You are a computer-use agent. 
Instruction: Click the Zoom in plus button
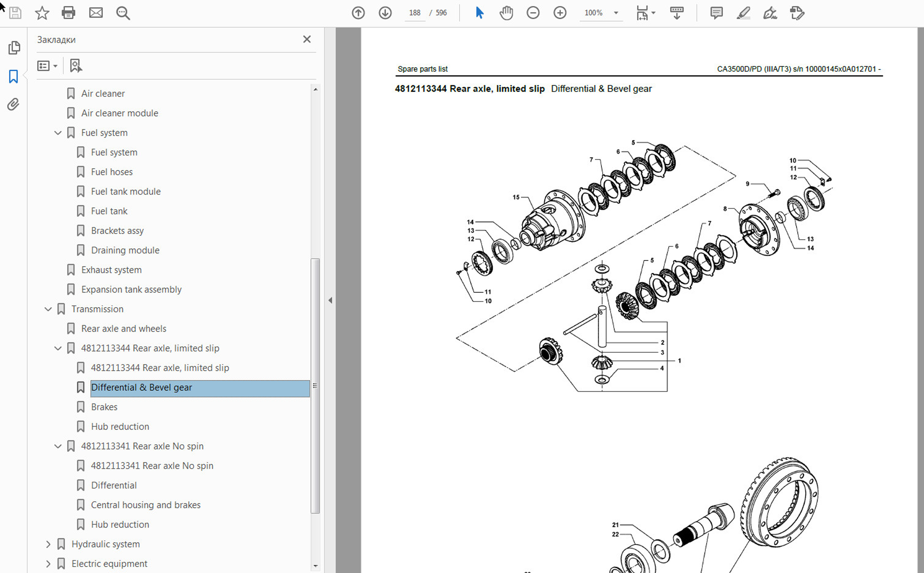coord(560,13)
